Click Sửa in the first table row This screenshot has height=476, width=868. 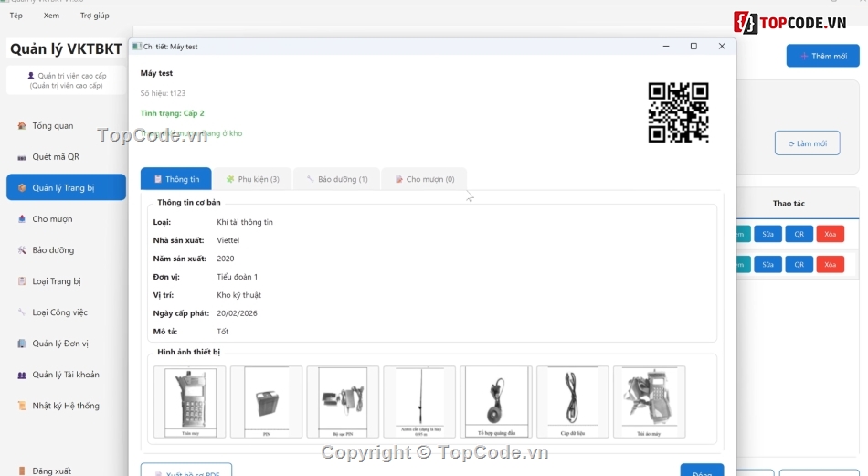tap(767, 234)
